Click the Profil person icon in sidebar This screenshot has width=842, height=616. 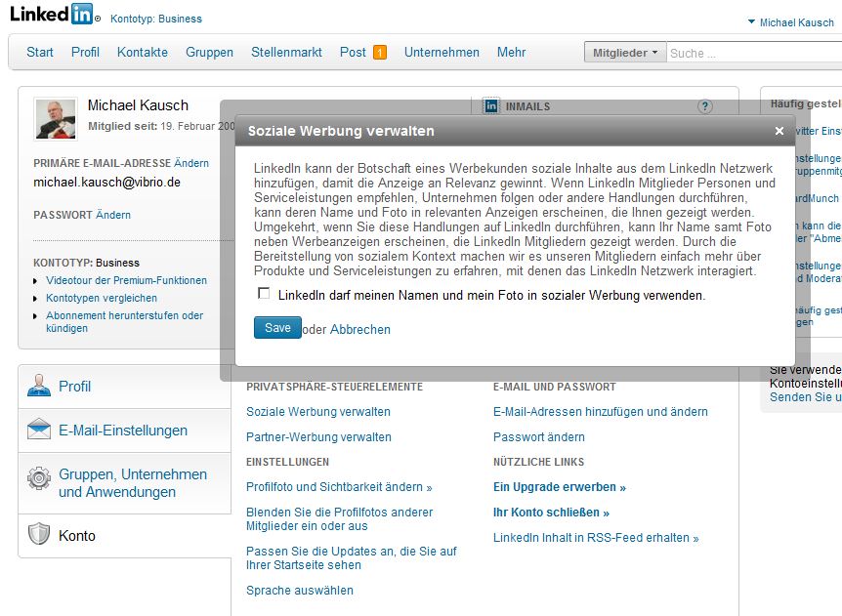(x=39, y=386)
